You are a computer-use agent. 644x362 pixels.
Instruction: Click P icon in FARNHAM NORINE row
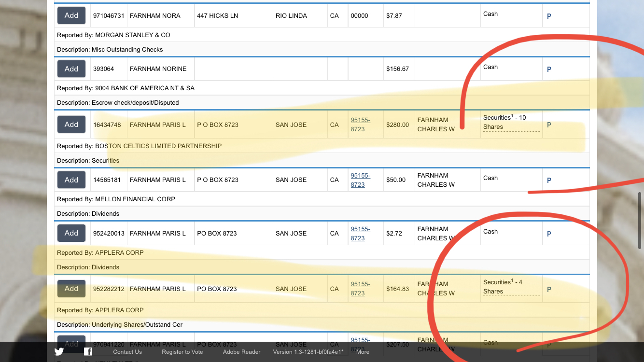pos(549,69)
